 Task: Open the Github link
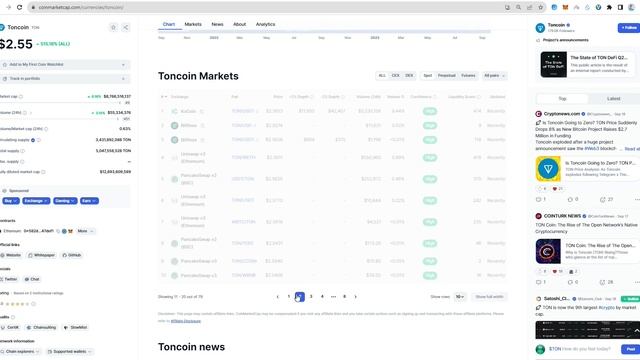pyautogui.click(x=71, y=255)
